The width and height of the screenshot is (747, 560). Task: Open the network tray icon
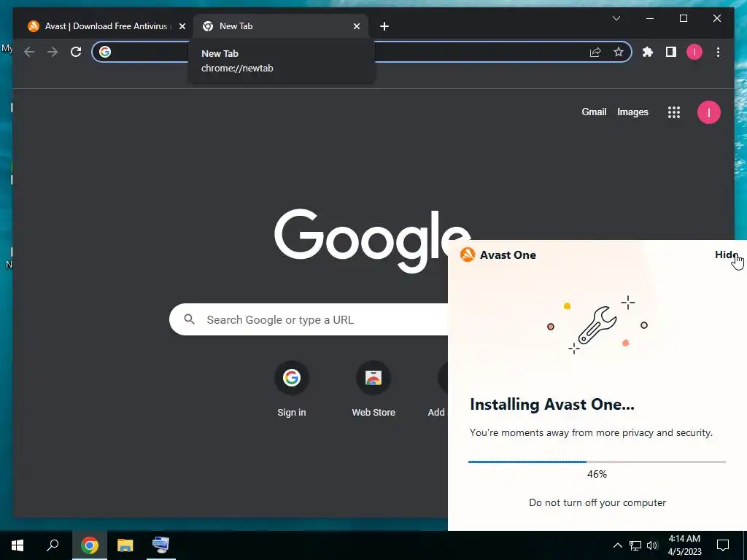(x=635, y=545)
